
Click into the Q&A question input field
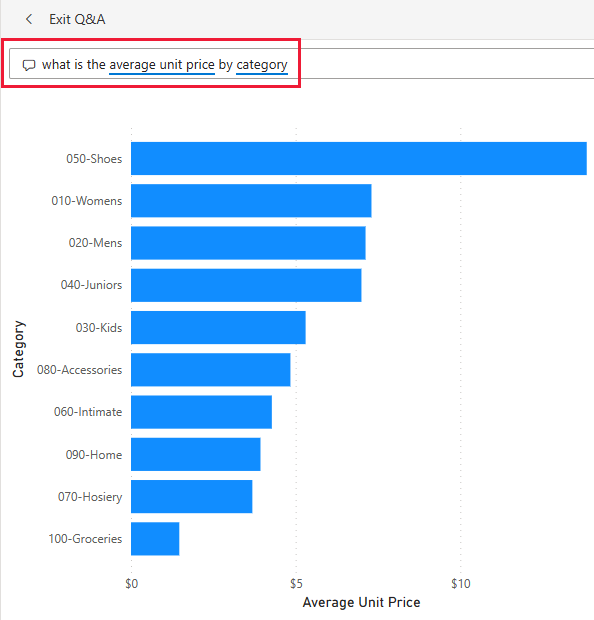coord(301,64)
